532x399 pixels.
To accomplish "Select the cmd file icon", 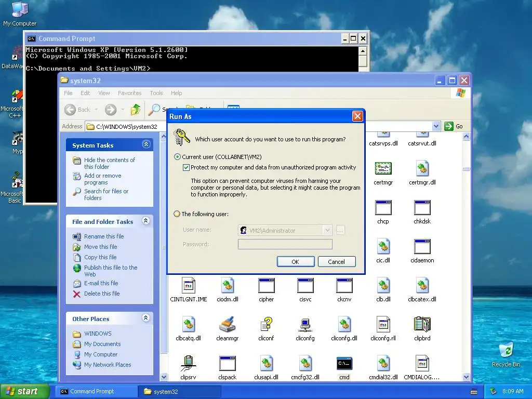I will pyautogui.click(x=344, y=363).
